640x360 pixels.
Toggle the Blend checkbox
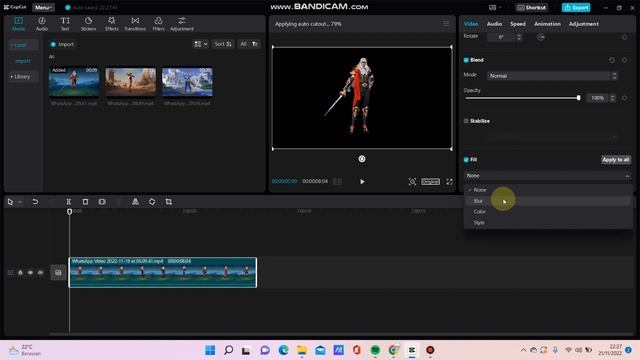coord(466,60)
